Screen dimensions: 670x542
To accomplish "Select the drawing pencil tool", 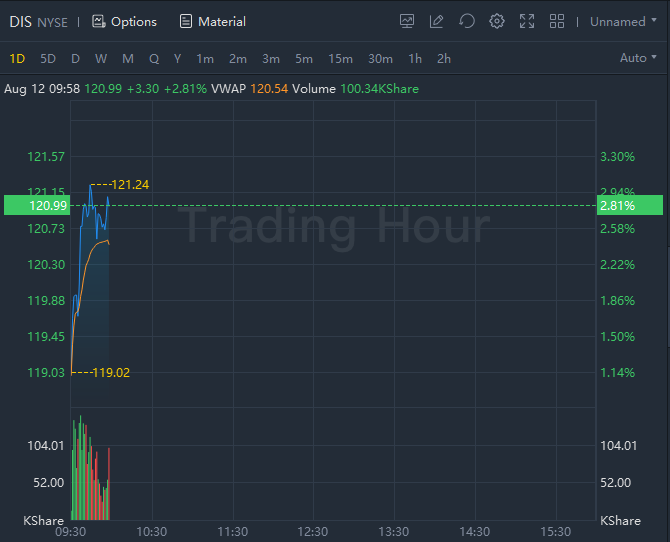I will click(437, 21).
